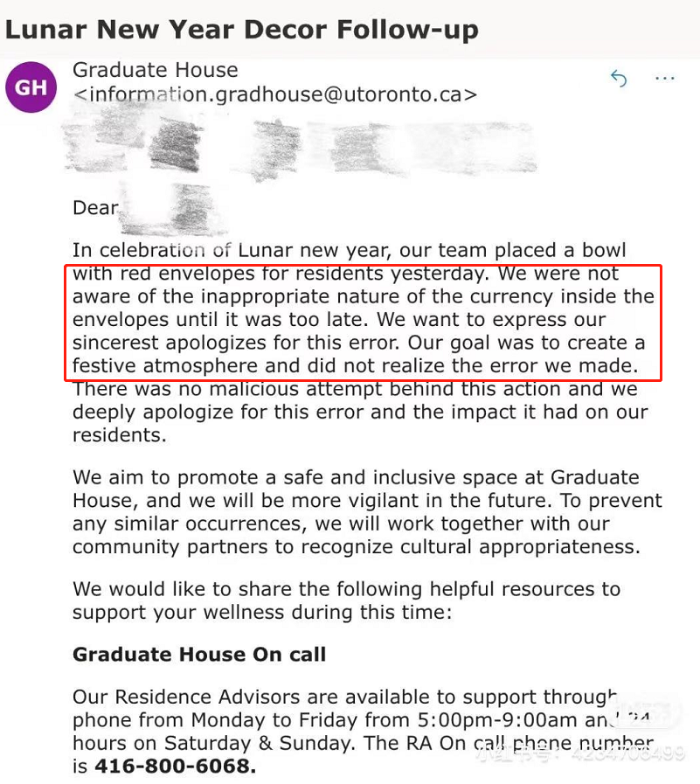Click the purple GH sender avatar
This screenshot has height=784, width=700.
(31, 87)
